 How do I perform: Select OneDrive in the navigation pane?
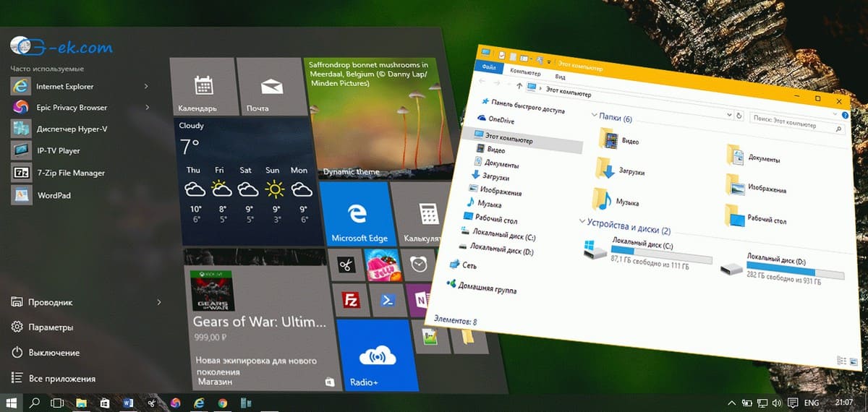[496, 120]
